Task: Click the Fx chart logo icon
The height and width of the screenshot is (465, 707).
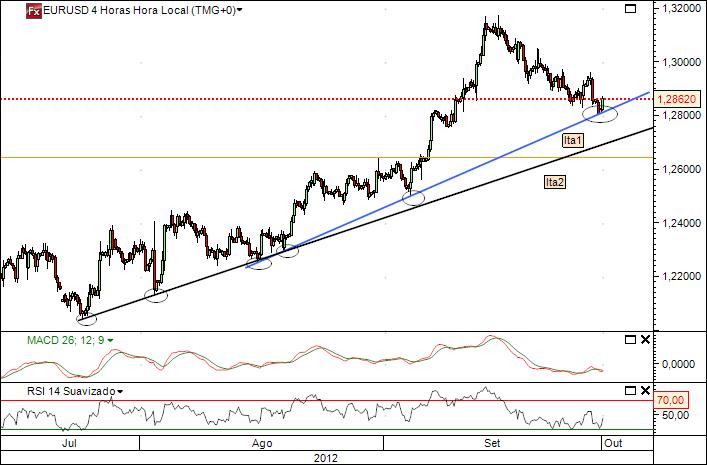Action: [34, 11]
